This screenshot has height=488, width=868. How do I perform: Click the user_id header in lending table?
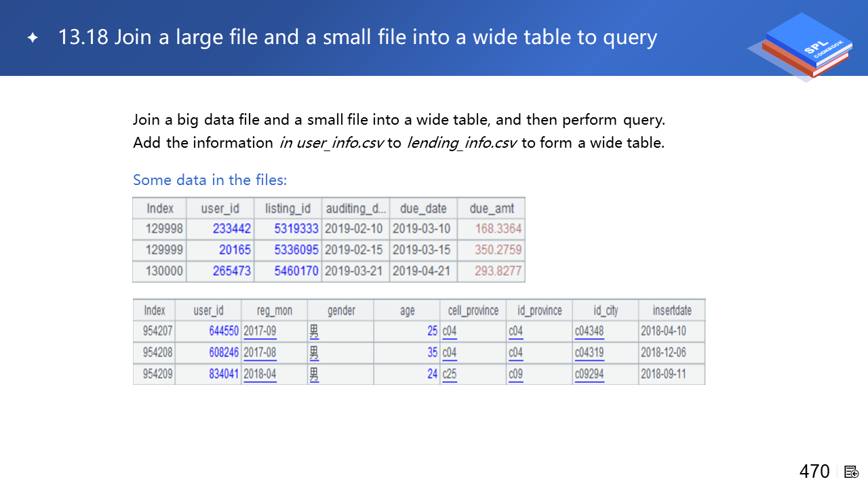click(x=220, y=208)
